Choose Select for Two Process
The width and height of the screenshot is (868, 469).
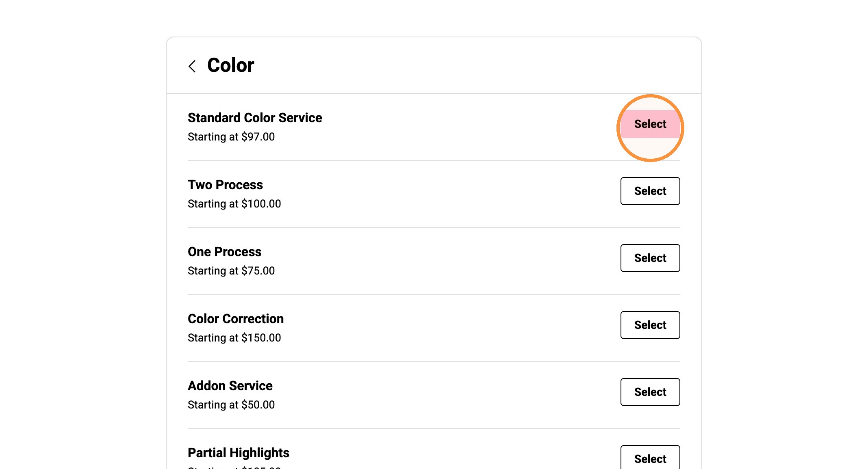coord(650,191)
